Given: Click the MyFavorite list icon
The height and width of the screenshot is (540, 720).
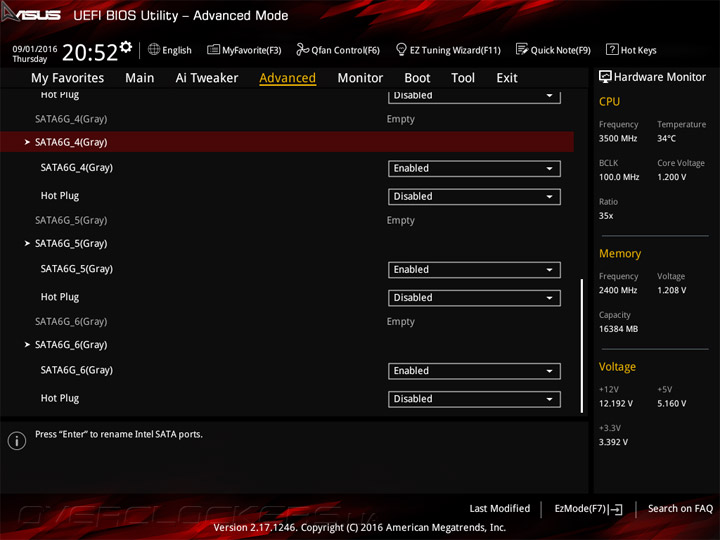Looking at the screenshot, I should [214, 49].
